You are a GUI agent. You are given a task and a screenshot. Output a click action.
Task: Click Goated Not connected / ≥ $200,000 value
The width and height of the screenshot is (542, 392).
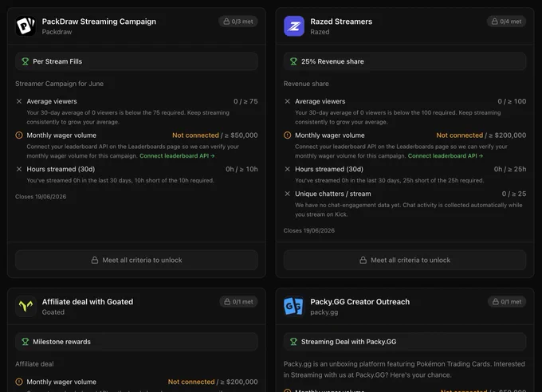click(x=213, y=382)
